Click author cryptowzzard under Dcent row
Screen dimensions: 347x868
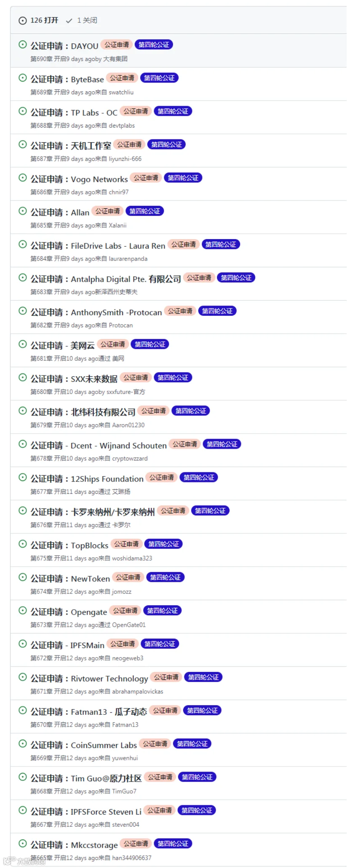click(x=130, y=458)
